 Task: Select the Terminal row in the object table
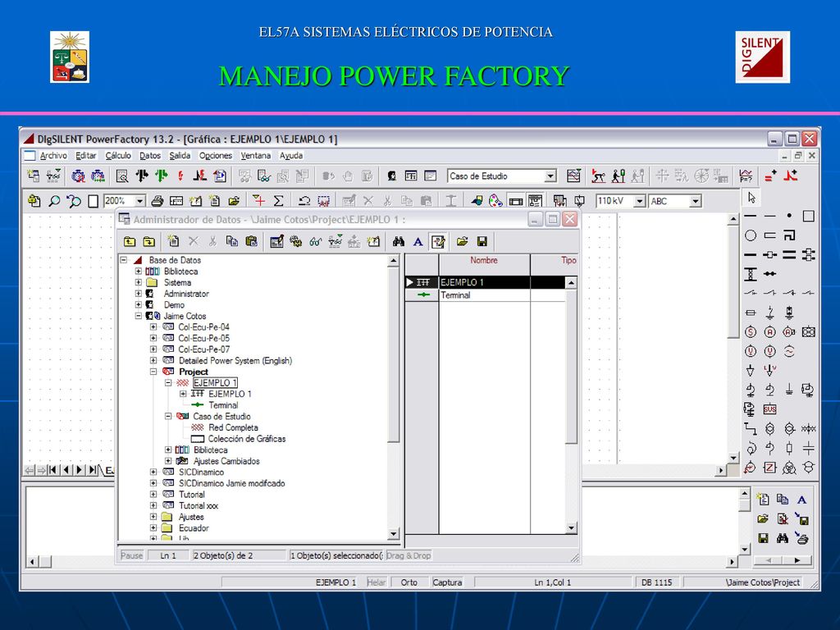click(x=485, y=295)
